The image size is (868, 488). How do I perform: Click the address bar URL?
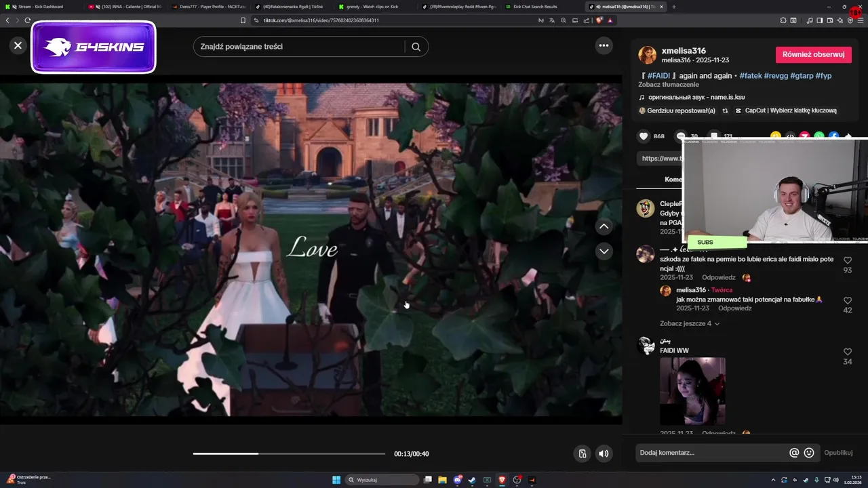click(x=321, y=20)
